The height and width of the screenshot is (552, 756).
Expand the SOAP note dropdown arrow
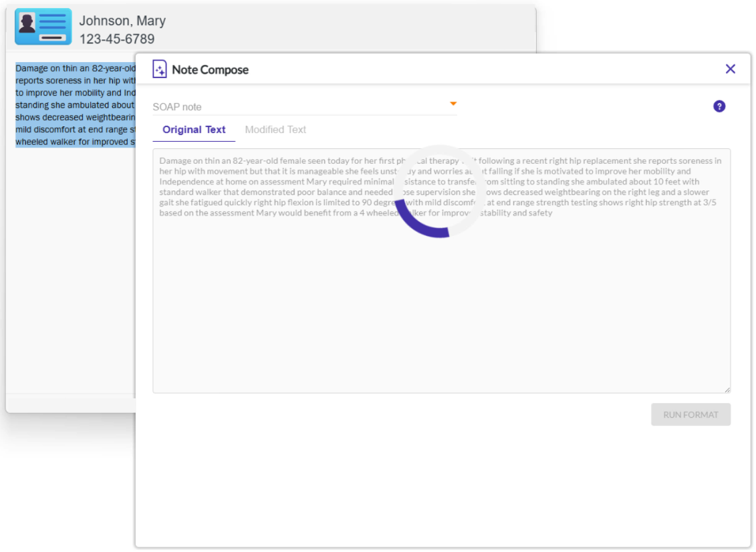(x=453, y=104)
